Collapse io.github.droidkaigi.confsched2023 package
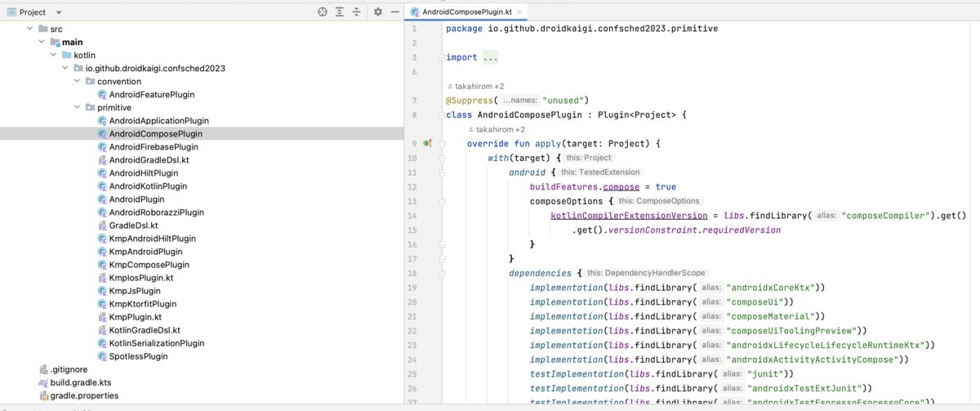The width and height of the screenshot is (980, 411). point(65,68)
